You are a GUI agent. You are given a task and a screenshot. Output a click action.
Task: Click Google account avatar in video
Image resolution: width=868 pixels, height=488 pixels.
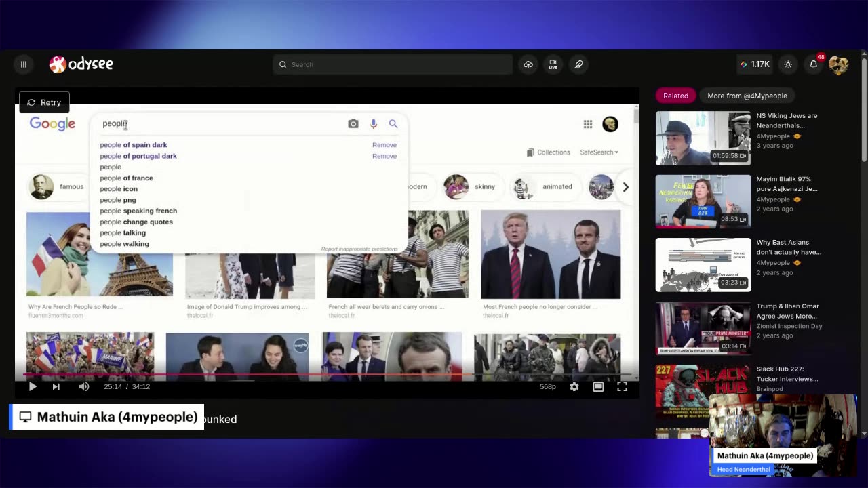[x=610, y=124]
